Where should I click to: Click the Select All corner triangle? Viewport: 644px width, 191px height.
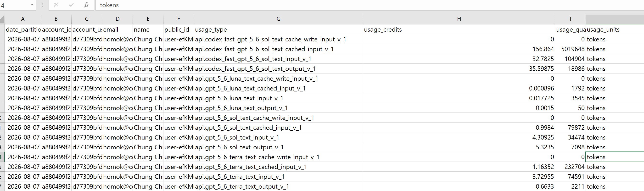pos(2,19)
